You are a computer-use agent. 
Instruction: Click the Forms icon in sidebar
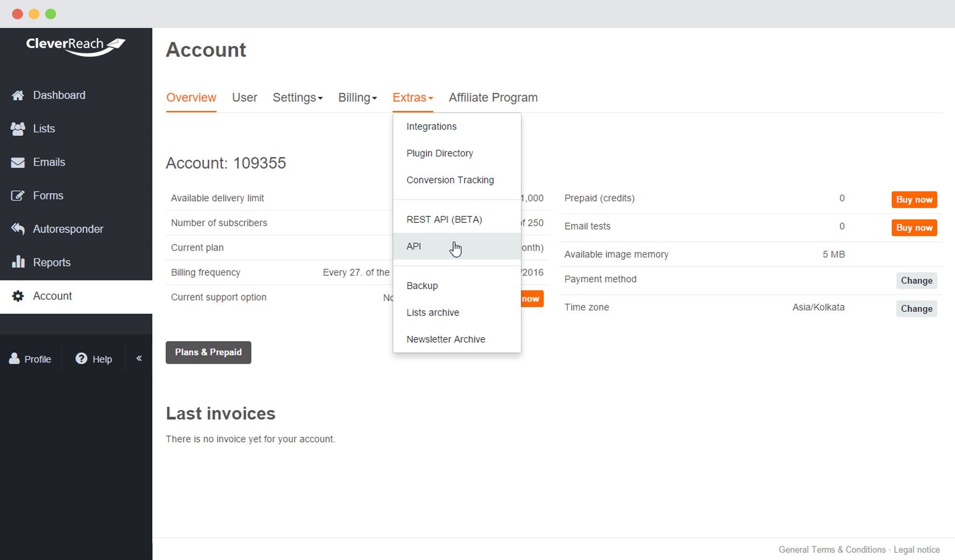click(19, 195)
